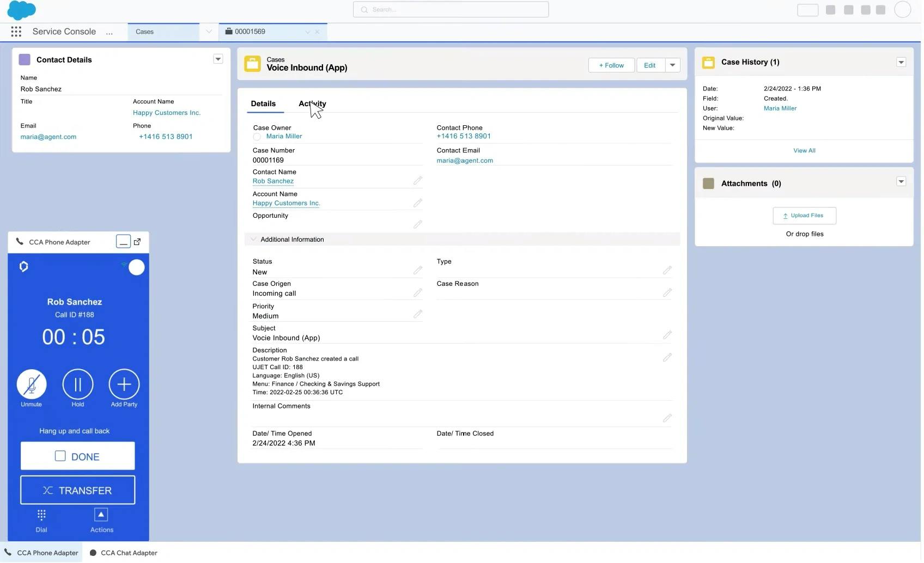
Task: Put the call on Hold
Action: pos(77,385)
